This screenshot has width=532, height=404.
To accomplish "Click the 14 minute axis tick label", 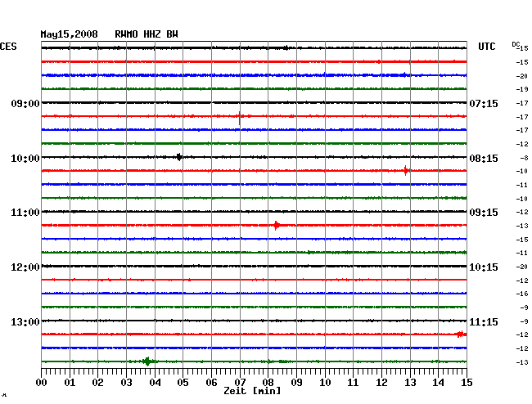I will point(438,382).
